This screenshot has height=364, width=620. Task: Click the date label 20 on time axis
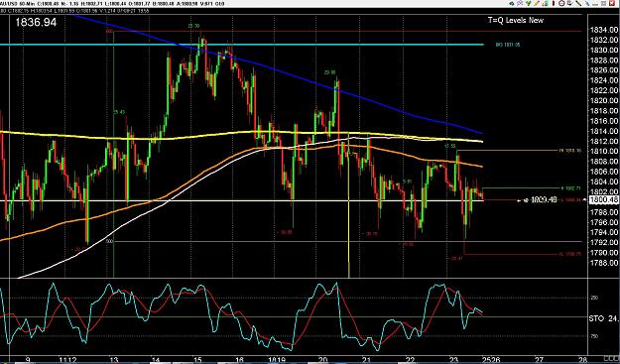(323, 360)
